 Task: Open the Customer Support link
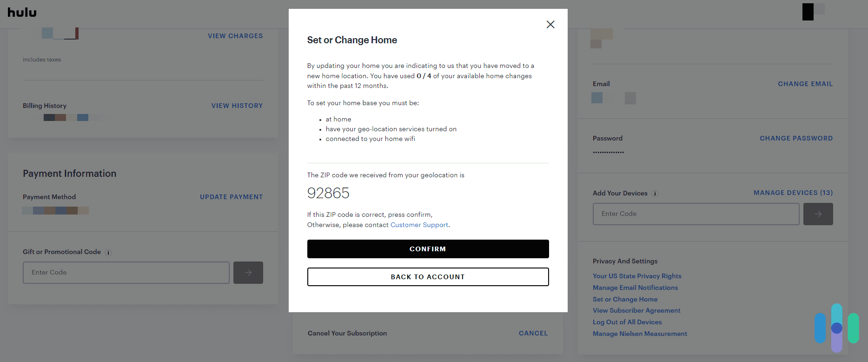[x=419, y=225]
